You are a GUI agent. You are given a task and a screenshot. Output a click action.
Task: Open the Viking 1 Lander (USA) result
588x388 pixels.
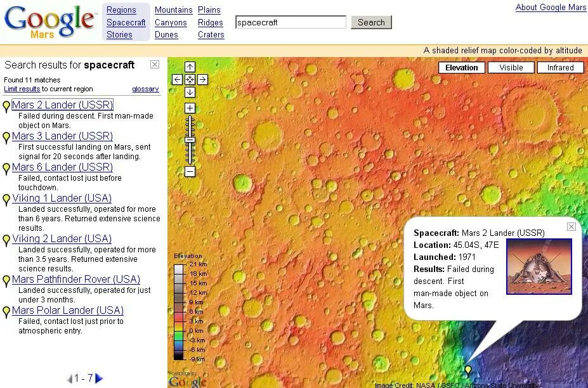point(62,198)
